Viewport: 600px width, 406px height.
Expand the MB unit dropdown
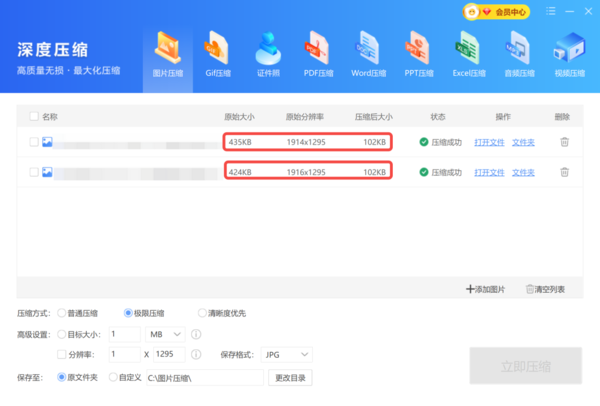point(165,334)
